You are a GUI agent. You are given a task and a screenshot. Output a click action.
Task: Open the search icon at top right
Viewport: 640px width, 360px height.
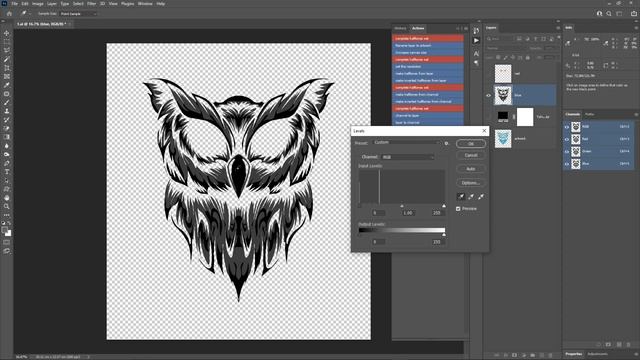pos(609,13)
